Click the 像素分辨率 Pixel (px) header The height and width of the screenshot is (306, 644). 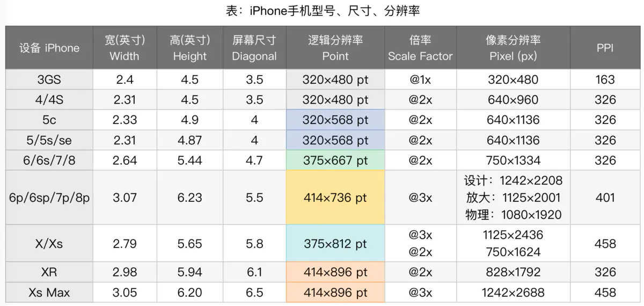(513, 48)
